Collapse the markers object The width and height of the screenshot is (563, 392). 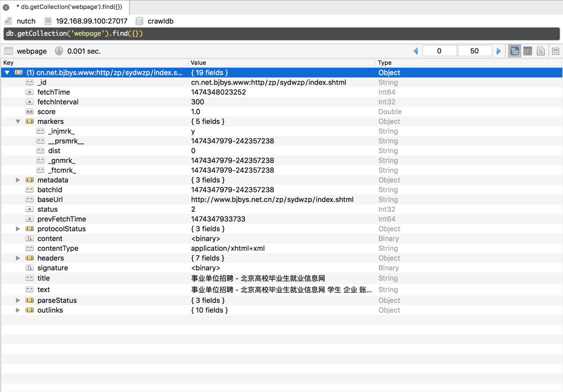pyautogui.click(x=18, y=121)
